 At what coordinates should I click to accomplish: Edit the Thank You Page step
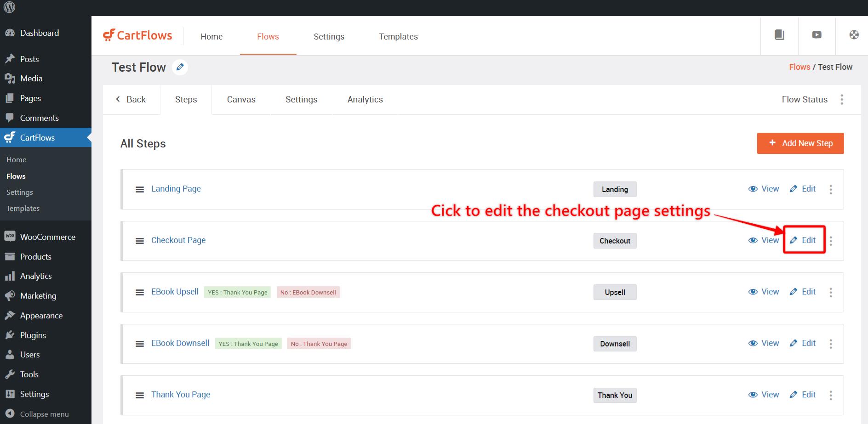(x=803, y=395)
